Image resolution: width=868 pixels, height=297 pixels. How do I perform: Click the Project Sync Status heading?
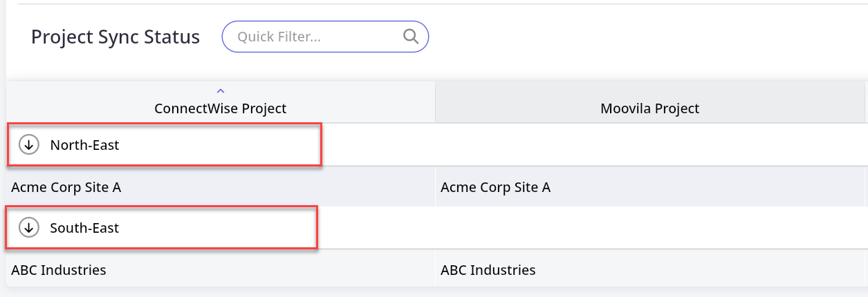(x=116, y=37)
